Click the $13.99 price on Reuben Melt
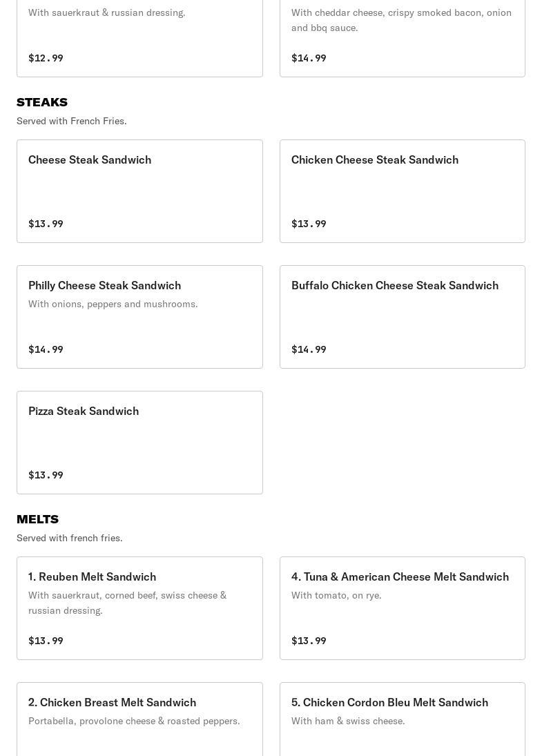Viewport: 542px width, 756px height. click(46, 641)
